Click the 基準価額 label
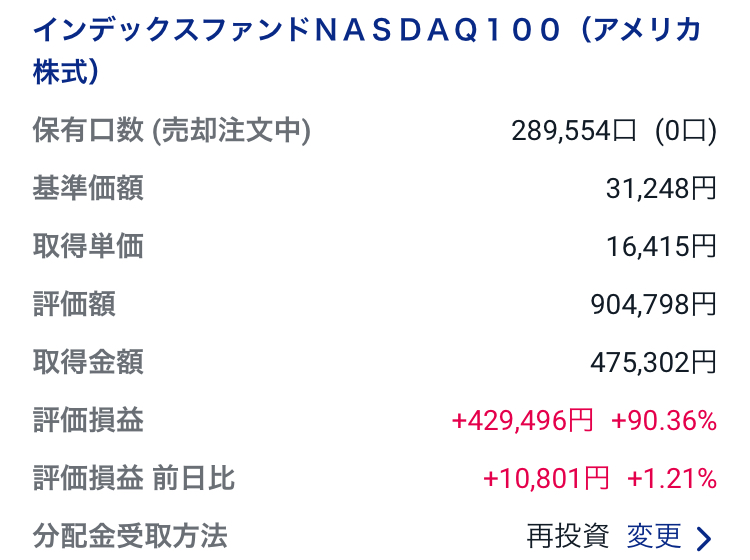The image size is (750, 560). tap(88, 188)
